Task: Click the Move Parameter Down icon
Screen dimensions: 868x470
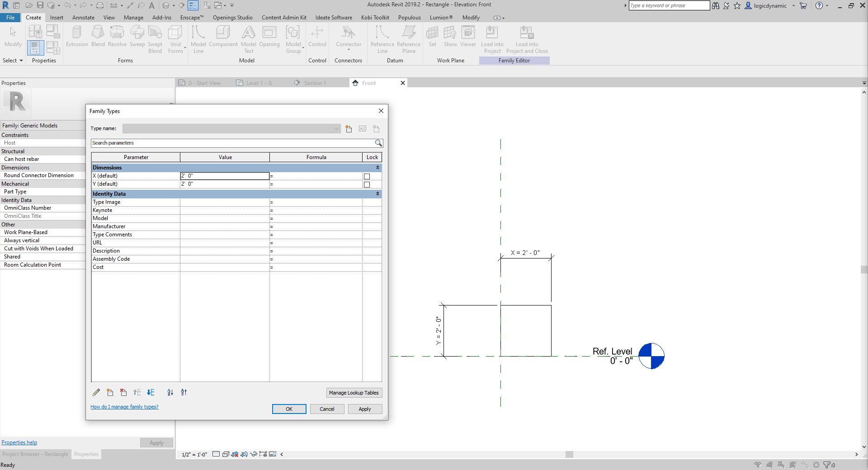Action: click(x=151, y=392)
